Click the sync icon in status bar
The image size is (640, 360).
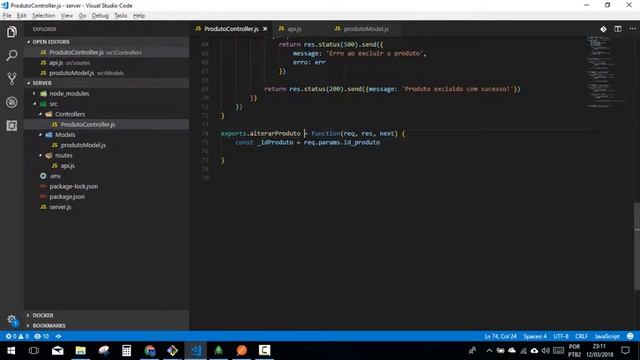(x=58, y=336)
